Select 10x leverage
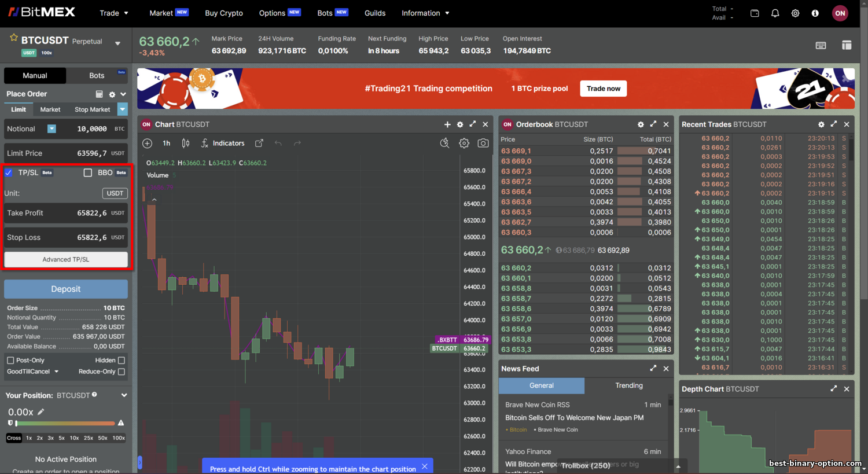Viewport: 868px width, 474px height. click(74, 438)
